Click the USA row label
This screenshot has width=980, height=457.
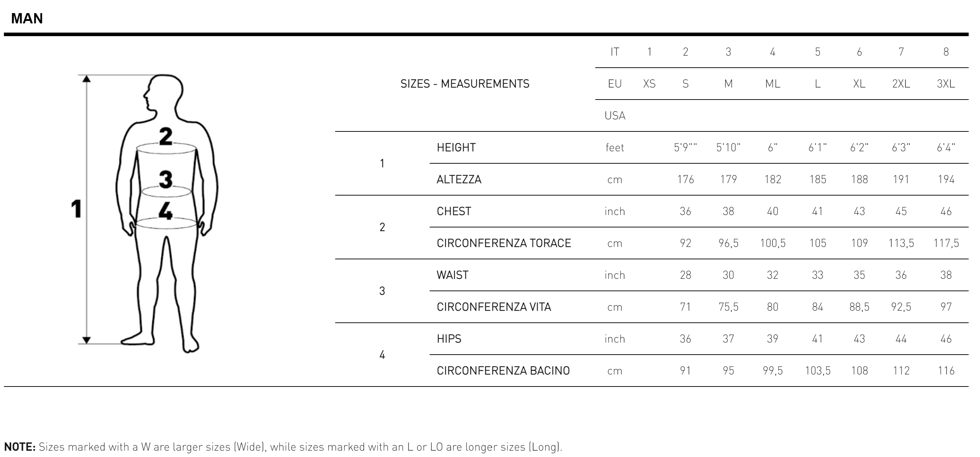pyautogui.click(x=615, y=116)
